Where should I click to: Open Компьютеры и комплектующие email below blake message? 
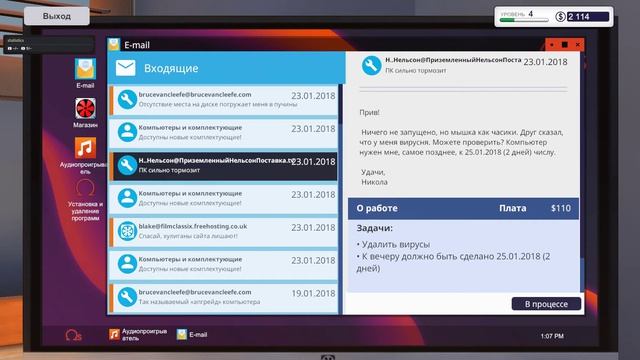tap(224, 264)
